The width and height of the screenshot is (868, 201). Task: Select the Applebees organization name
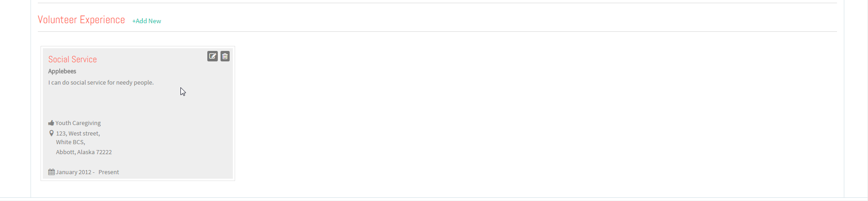click(62, 71)
